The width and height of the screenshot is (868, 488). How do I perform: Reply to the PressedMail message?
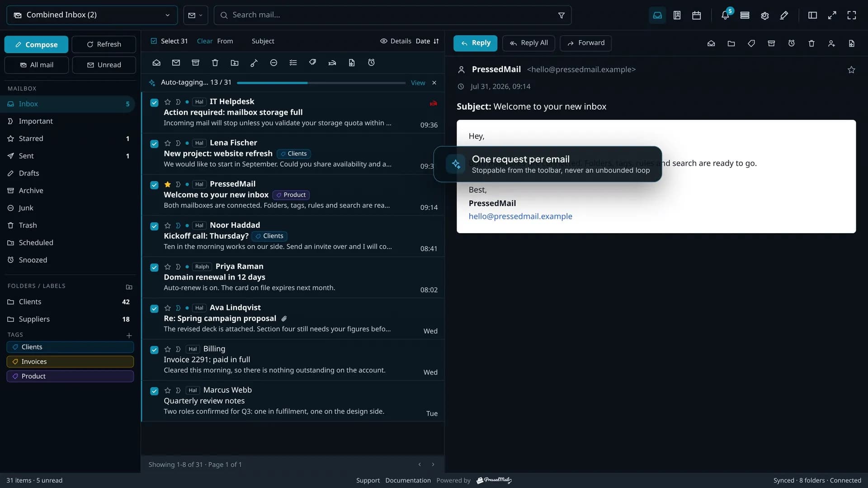[475, 43]
